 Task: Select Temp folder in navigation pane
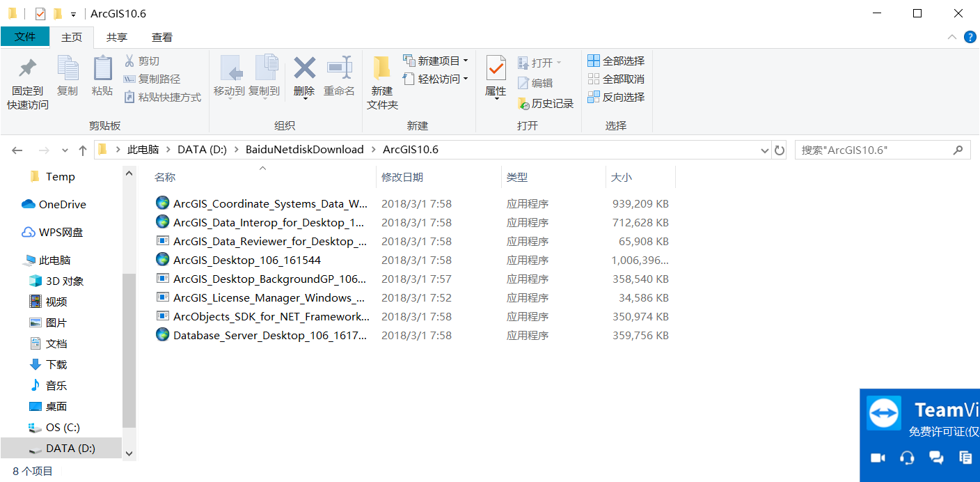click(x=61, y=176)
